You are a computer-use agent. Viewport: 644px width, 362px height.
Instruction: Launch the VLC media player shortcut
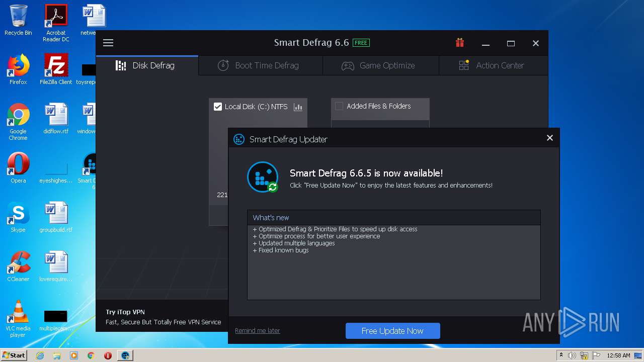point(18,319)
